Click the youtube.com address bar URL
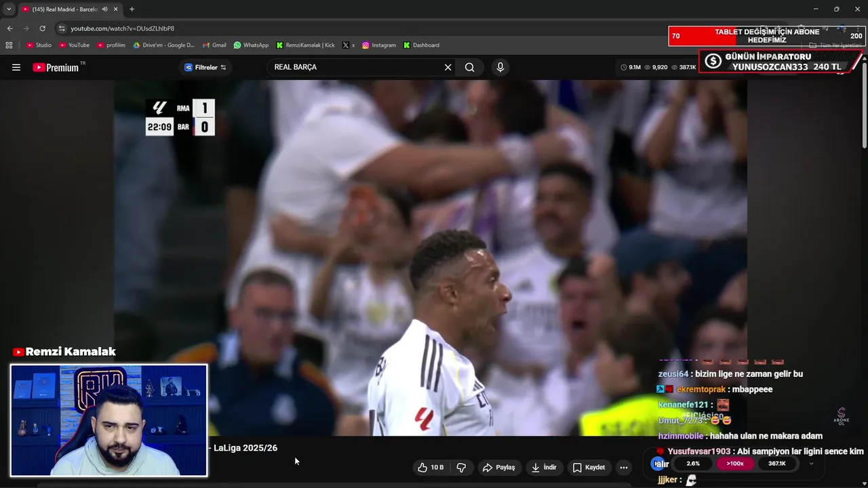The width and height of the screenshot is (868, 488). (x=122, y=28)
